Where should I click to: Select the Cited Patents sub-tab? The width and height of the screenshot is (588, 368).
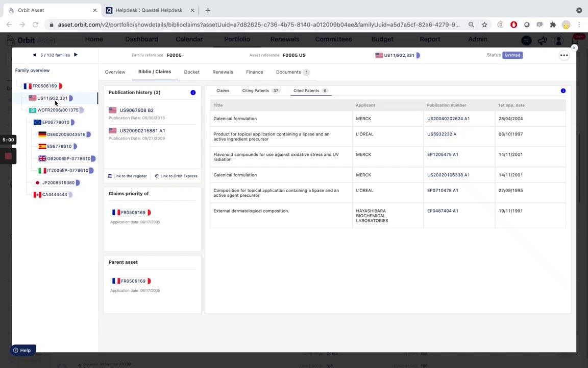[x=310, y=91]
